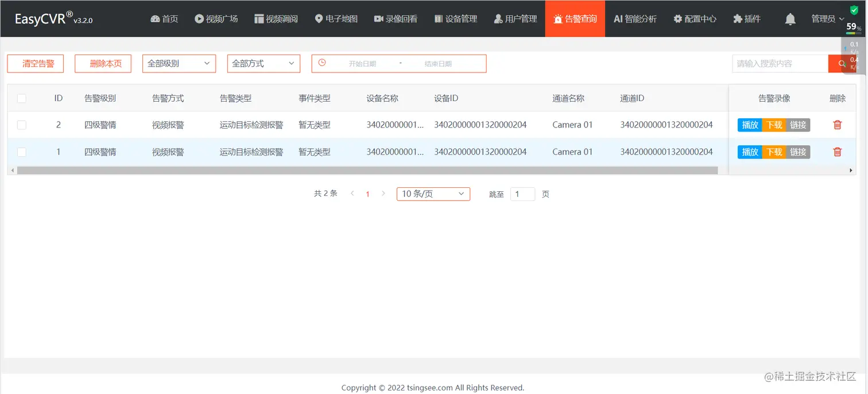Click the 事件类型 column header
Image resolution: width=868 pixels, height=394 pixels.
(315, 98)
